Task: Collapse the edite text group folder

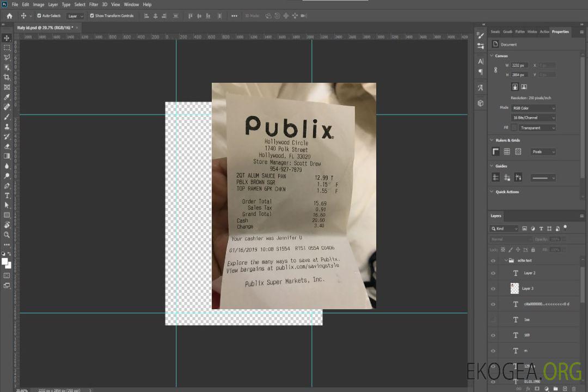Action: pyautogui.click(x=506, y=260)
